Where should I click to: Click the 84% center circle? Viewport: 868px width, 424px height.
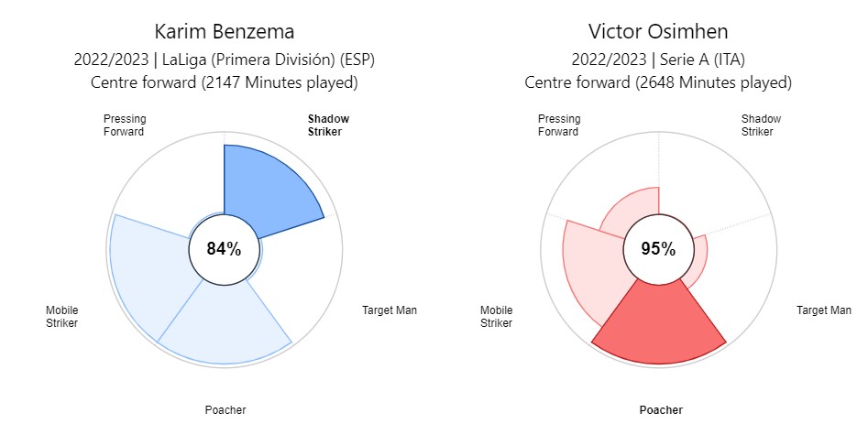pyautogui.click(x=224, y=249)
